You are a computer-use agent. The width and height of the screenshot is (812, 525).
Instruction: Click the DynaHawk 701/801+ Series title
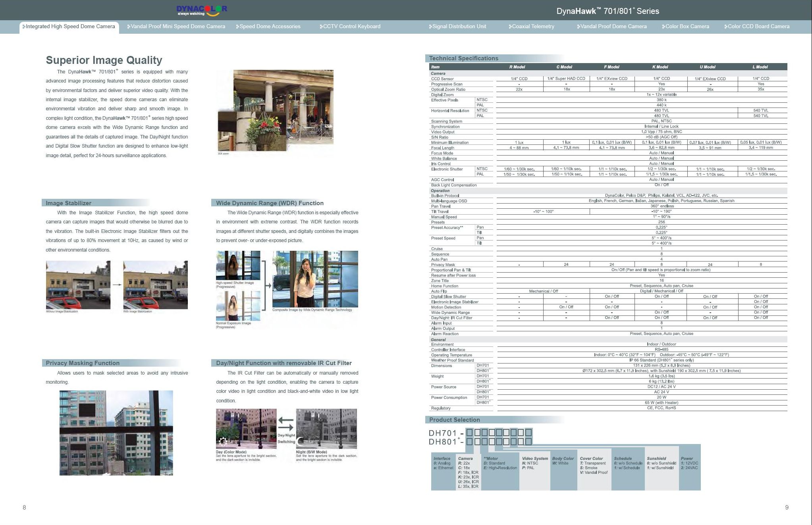[608, 11]
